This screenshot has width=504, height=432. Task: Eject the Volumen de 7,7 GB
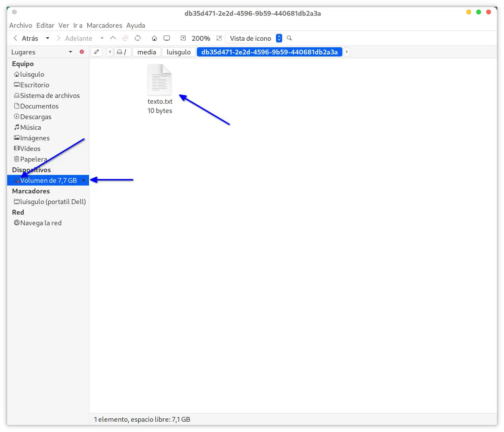click(84, 180)
